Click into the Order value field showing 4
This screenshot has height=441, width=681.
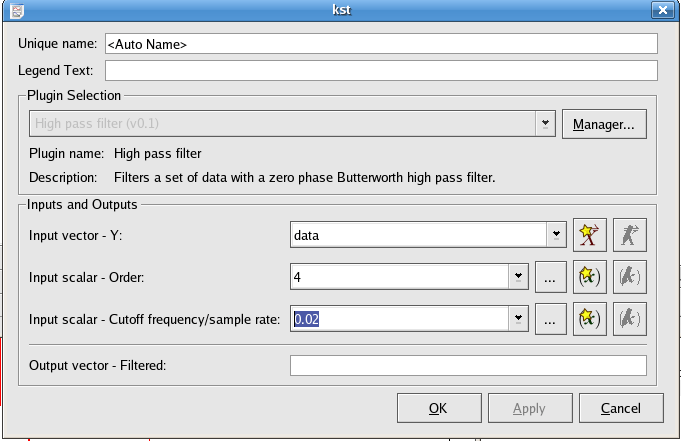point(400,277)
